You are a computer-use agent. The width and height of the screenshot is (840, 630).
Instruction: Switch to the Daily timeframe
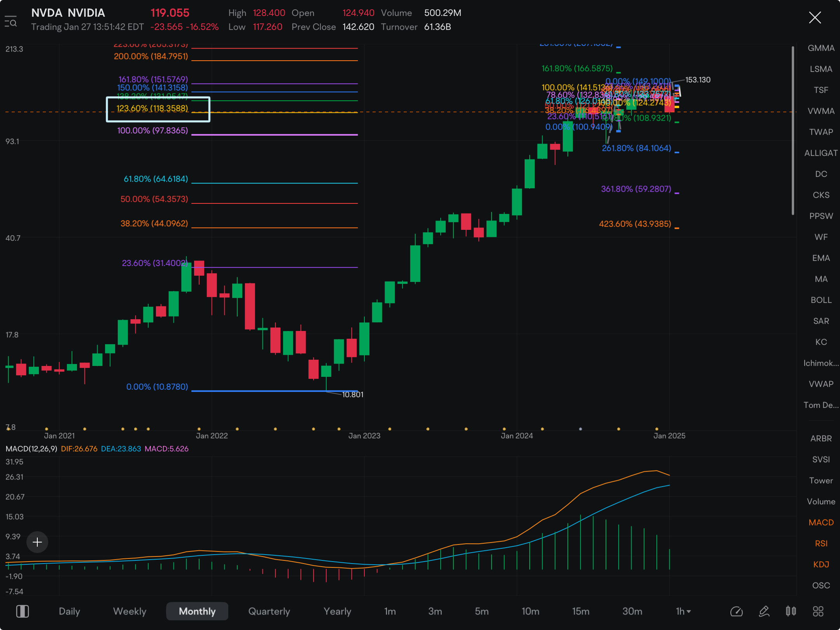coord(69,611)
